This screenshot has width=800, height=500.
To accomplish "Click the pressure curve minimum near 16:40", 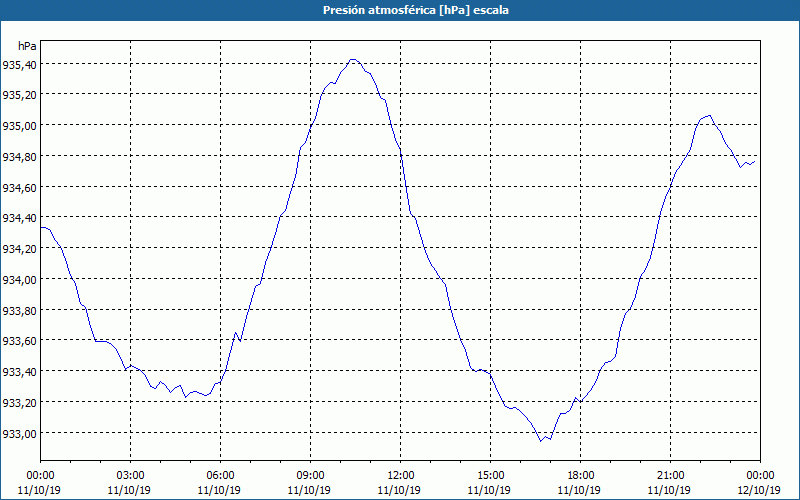I will pyautogui.click(x=541, y=441).
